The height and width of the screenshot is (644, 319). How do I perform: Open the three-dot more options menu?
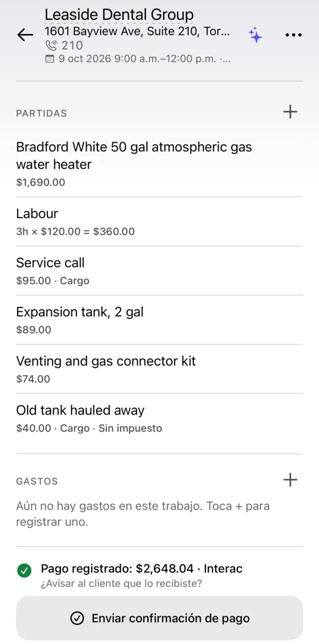coord(293,35)
